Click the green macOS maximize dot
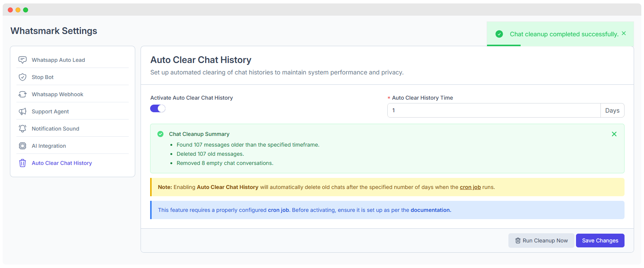 click(26, 10)
